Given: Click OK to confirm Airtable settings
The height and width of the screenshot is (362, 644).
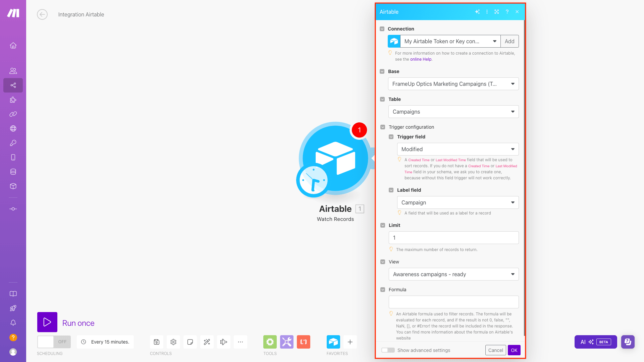Looking at the screenshot, I should [x=514, y=350].
